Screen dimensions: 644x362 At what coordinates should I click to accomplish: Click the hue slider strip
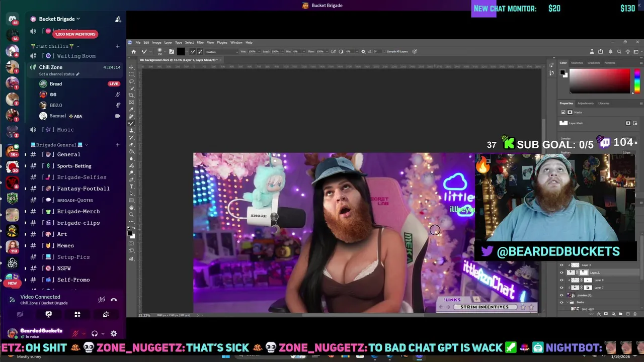637,81
